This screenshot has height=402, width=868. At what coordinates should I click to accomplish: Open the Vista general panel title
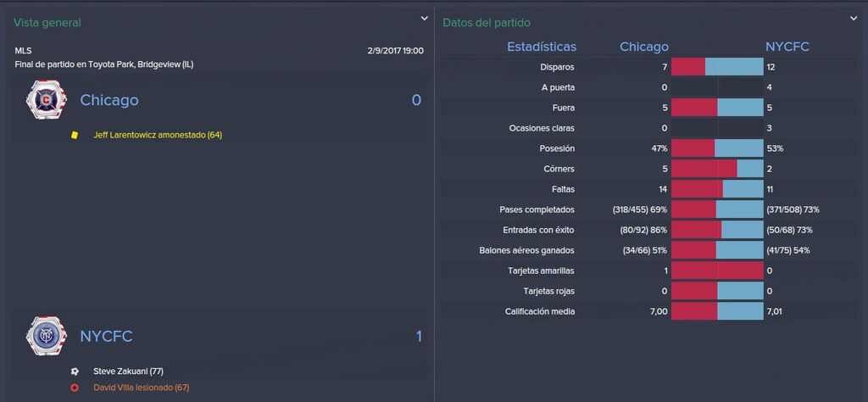47,23
